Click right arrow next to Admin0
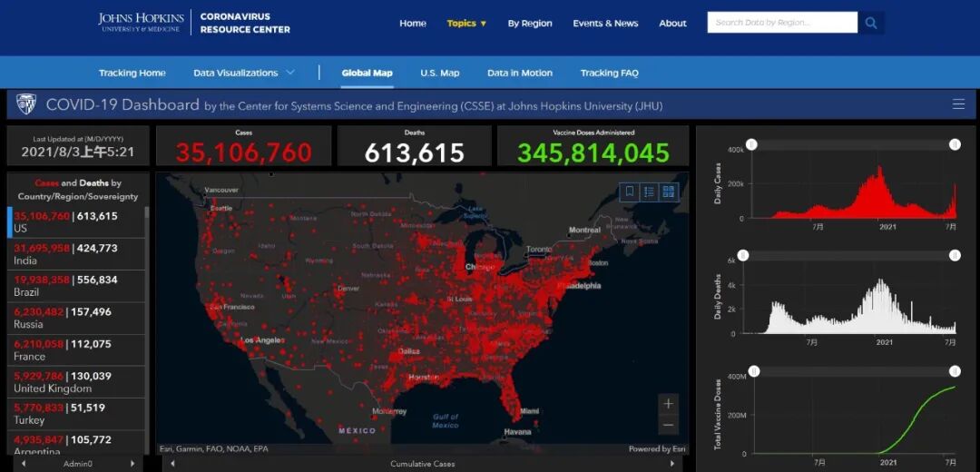Viewport: 980px width, 472px height. [x=132, y=464]
